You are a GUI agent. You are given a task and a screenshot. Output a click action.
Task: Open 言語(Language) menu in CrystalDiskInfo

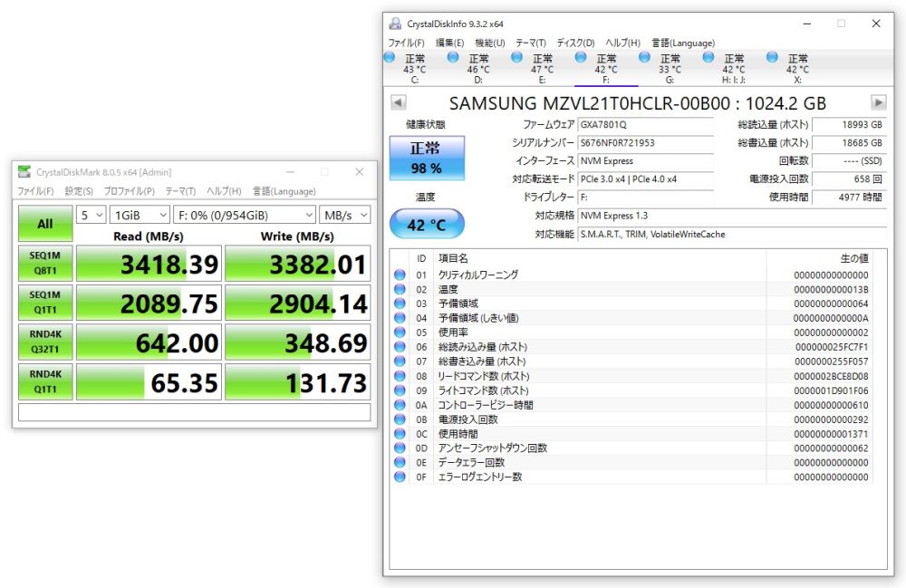683,43
